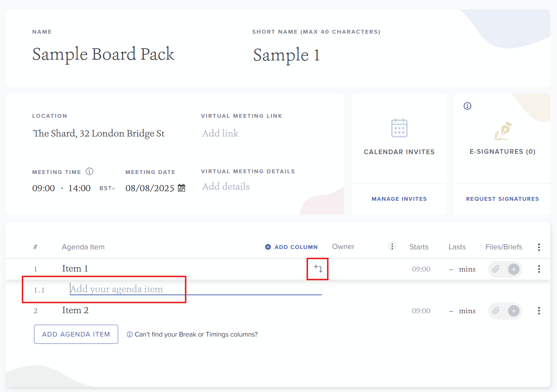Click the Manage Invites link
Image resolution: width=557 pixels, height=392 pixels.
[x=399, y=199]
